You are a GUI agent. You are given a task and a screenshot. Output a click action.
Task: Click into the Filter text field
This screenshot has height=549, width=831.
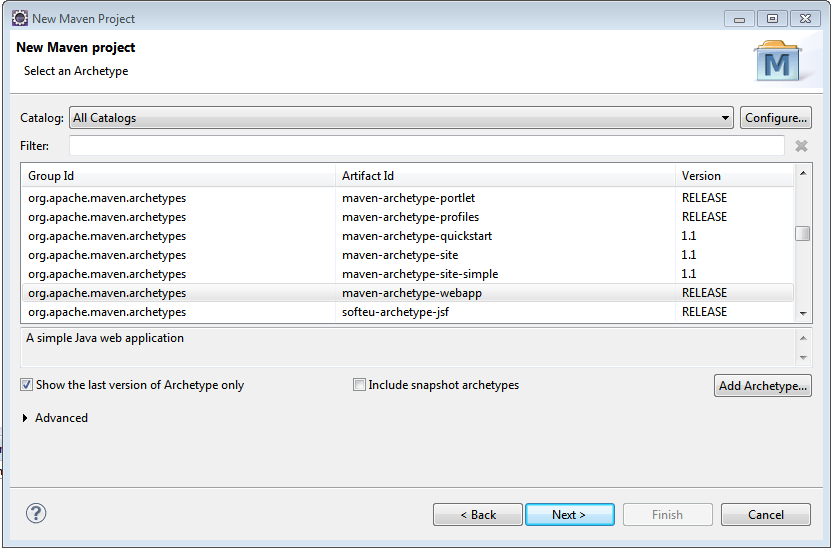point(427,146)
